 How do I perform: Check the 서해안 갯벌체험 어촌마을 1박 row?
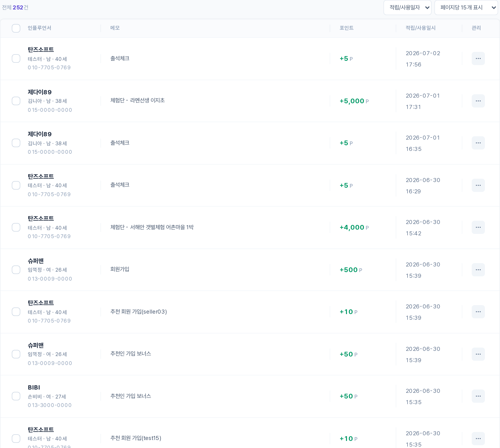16,228
